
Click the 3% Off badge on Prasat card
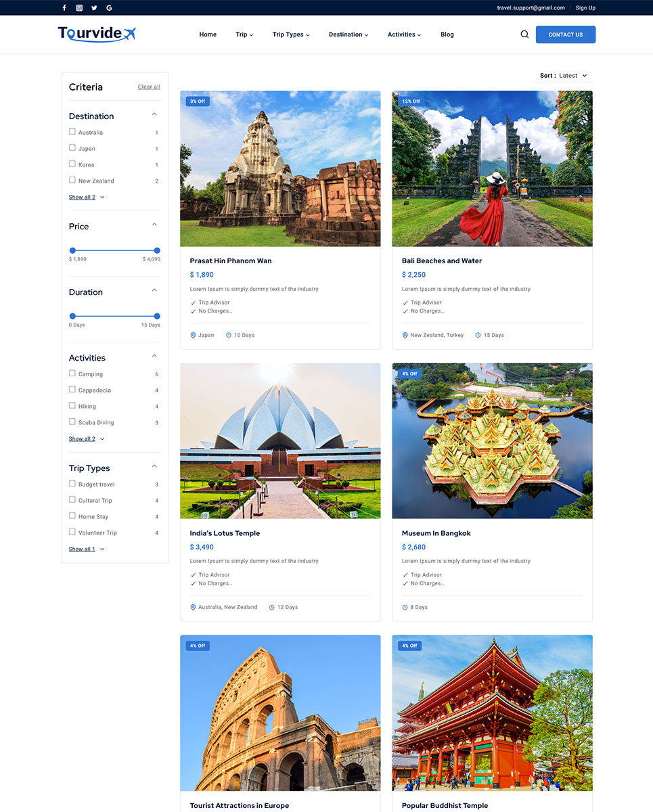tap(198, 101)
